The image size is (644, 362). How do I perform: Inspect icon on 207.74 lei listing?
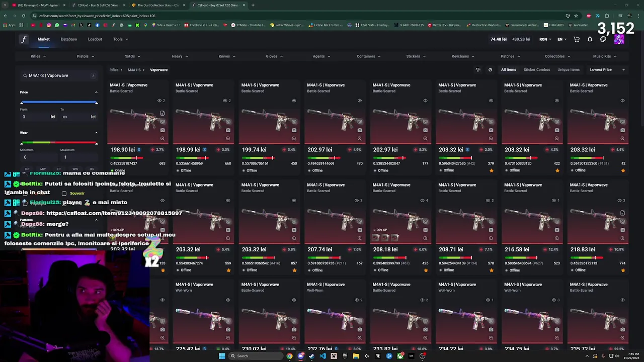(360, 221)
